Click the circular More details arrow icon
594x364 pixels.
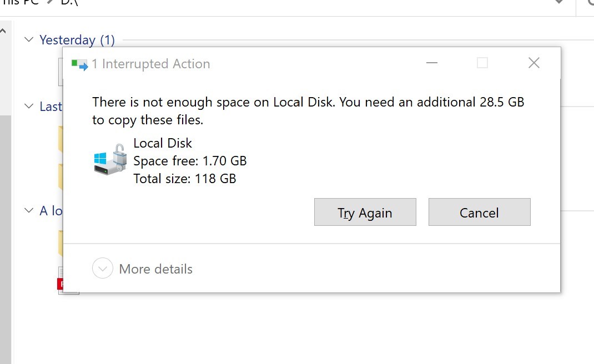(x=102, y=268)
